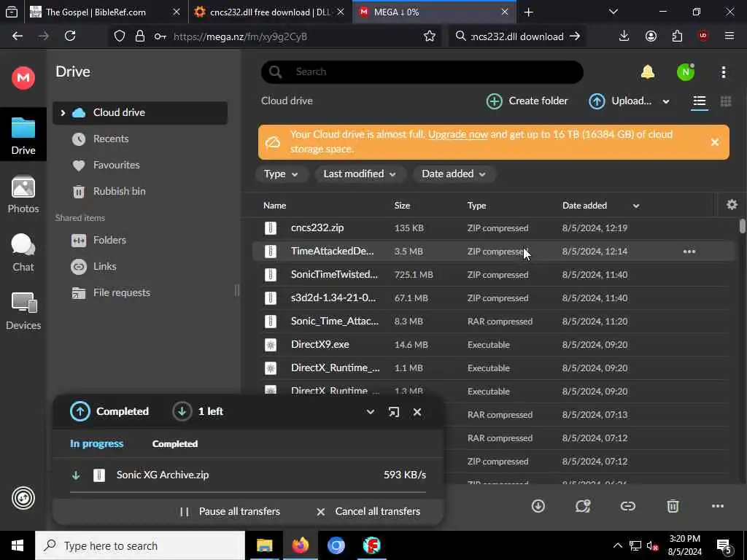Open the Devices section
The width and height of the screenshot is (747, 560).
[23, 311]
